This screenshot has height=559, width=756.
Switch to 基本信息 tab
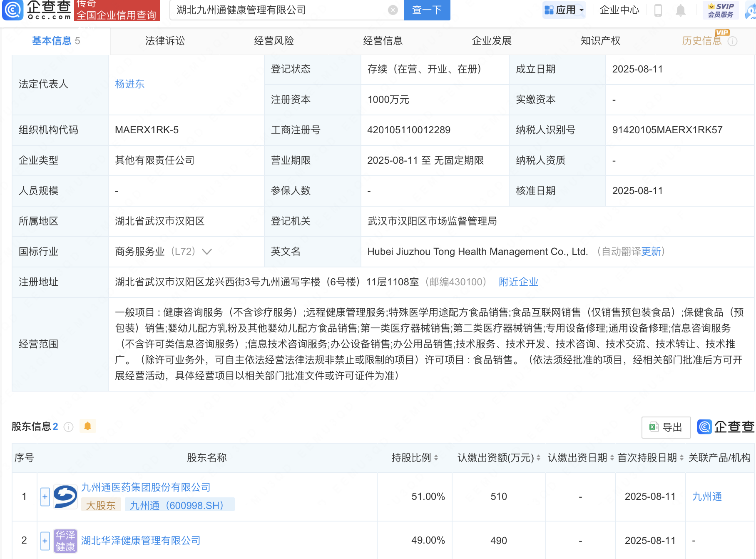56,41
